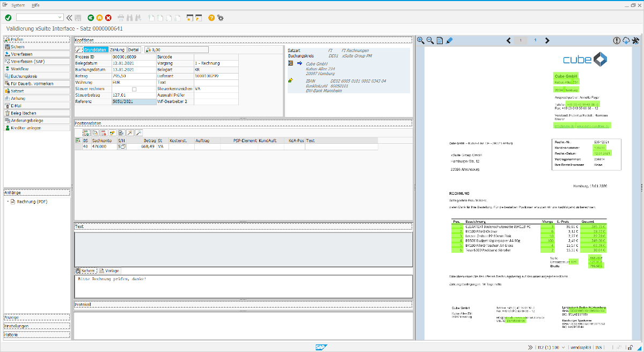Viewport: 644px width, 352px height.
Task: Click the Sichern tab in Text area
Action: coord(86,270)
